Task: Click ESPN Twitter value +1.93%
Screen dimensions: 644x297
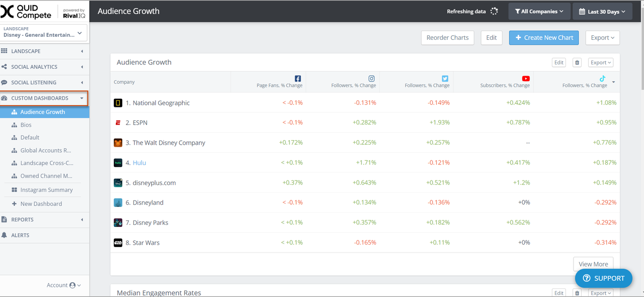Action: 439,123
